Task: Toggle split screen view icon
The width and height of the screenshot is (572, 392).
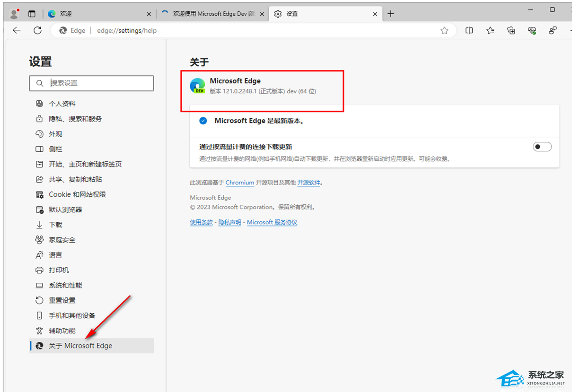Action: 469,30
